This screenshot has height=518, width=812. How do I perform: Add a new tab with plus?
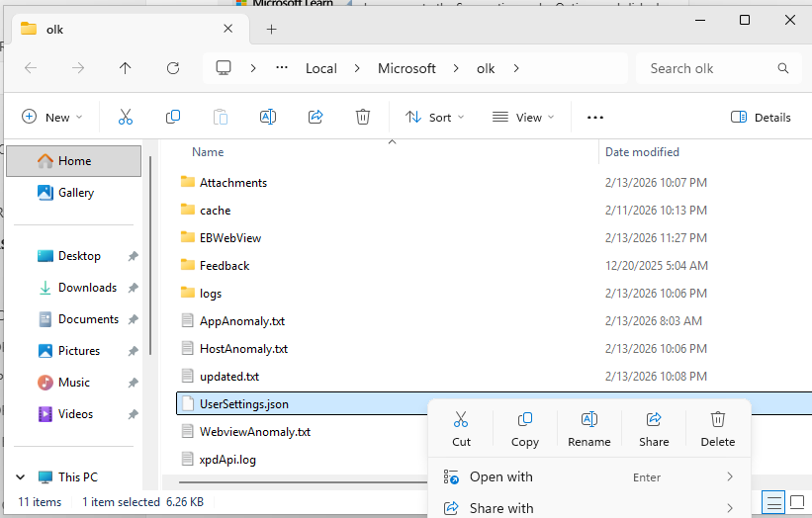[x=271, y=29]
